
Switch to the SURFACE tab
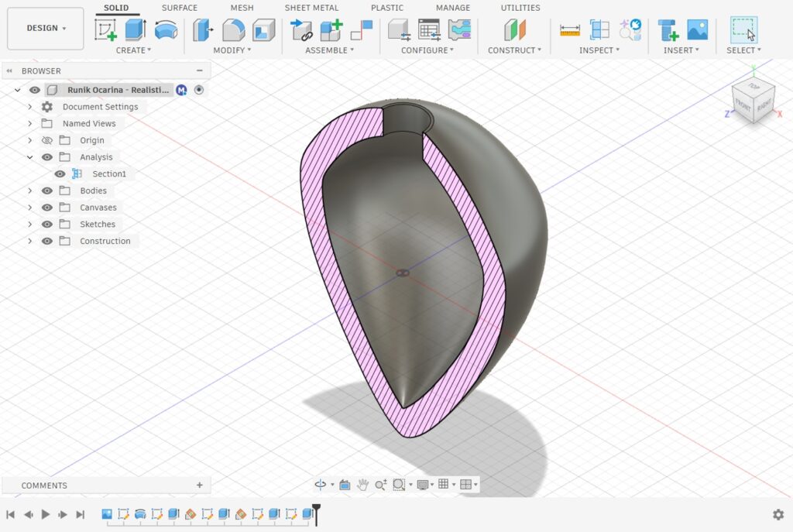coord(180,8)
